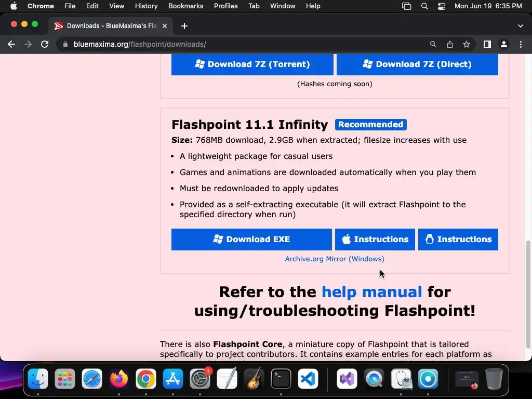Follow the help manual link
Screen dimensions: 532x399
(x=371, y=292)
